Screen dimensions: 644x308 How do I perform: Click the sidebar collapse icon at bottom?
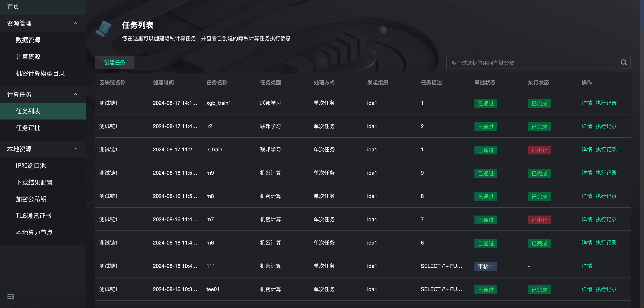[11, 297]
